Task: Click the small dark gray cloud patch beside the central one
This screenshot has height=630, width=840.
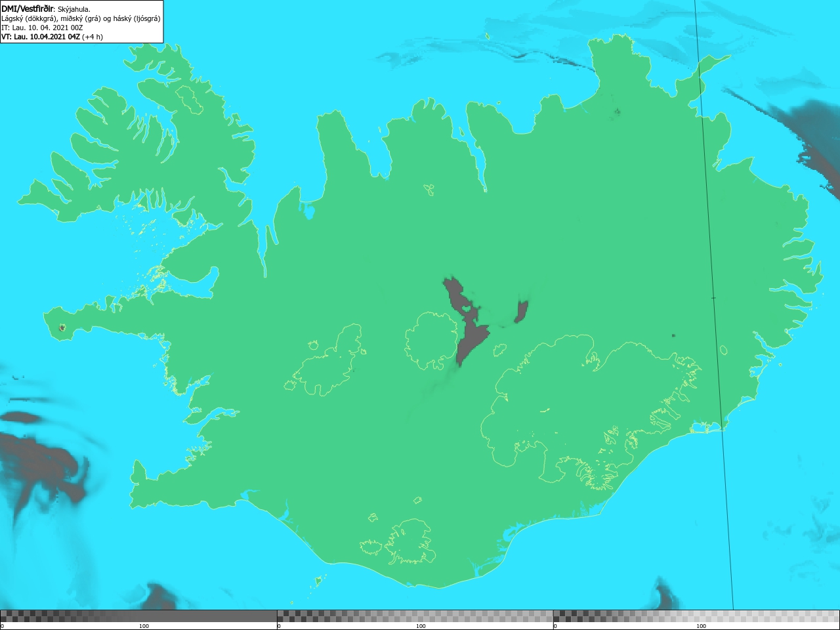Action: click(522, 312)
